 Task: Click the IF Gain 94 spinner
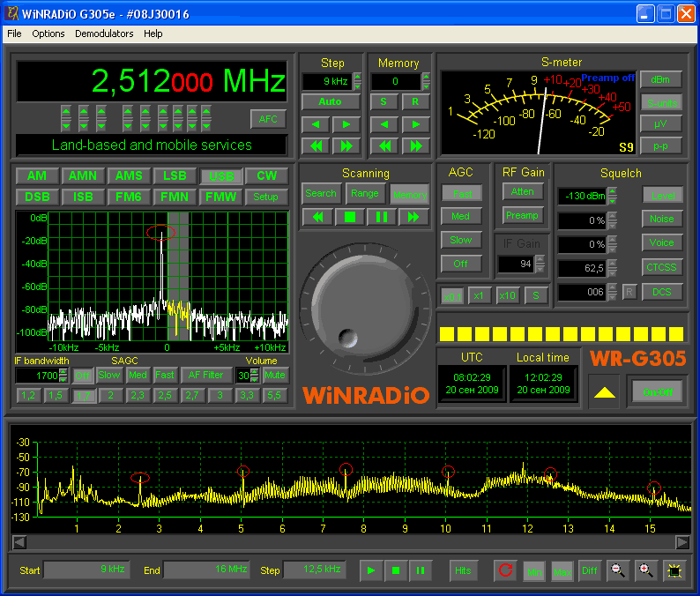point(540,264)
